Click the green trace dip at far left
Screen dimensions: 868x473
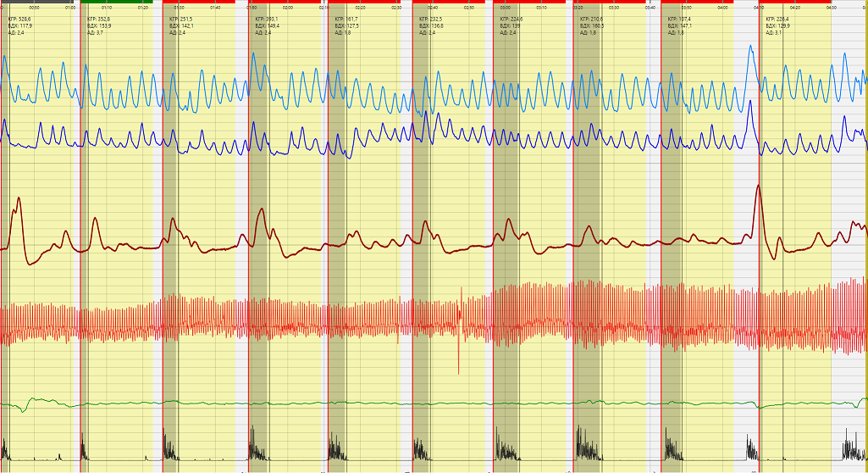point(24,410)
